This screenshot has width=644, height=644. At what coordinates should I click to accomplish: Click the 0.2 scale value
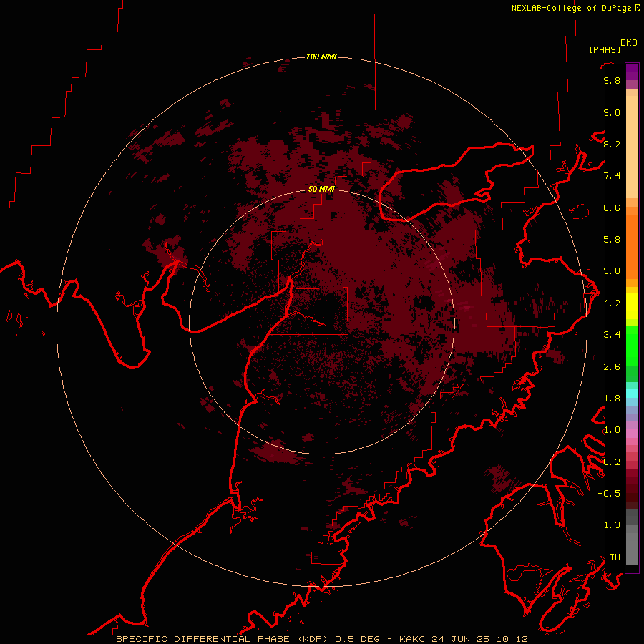(612, 462)
